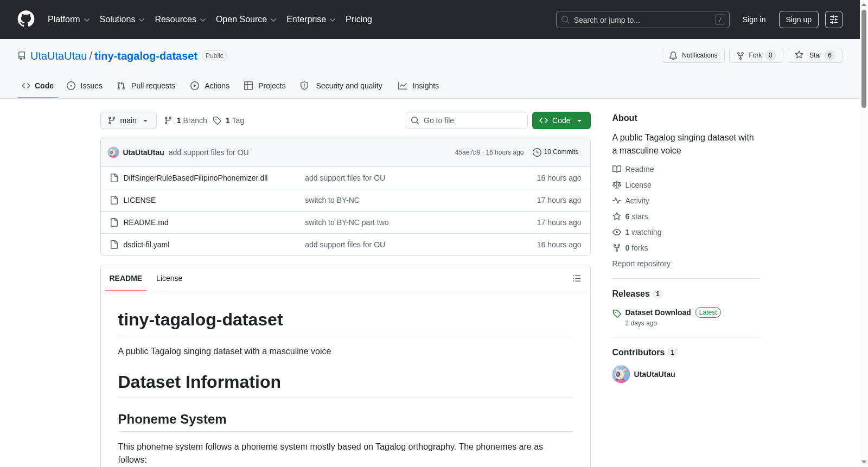Click UtaUtaUtau avatar in commit bar

click(x=113, y=152)
